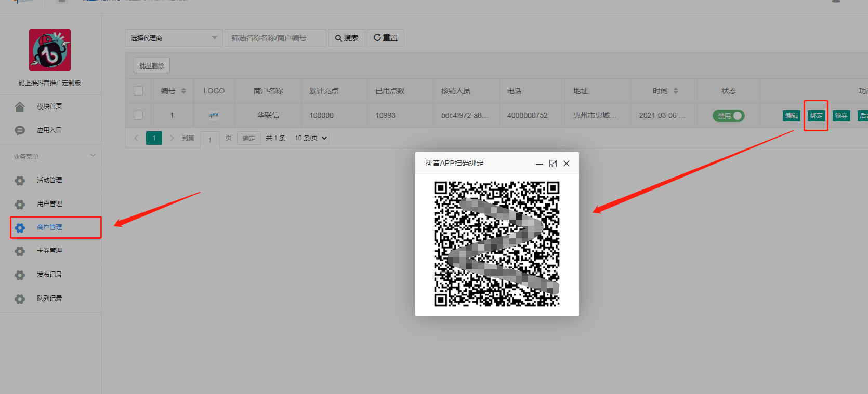This screenshot has width=868, height=394.
Task: Open 活动管理 menu item
Action: 49,180
